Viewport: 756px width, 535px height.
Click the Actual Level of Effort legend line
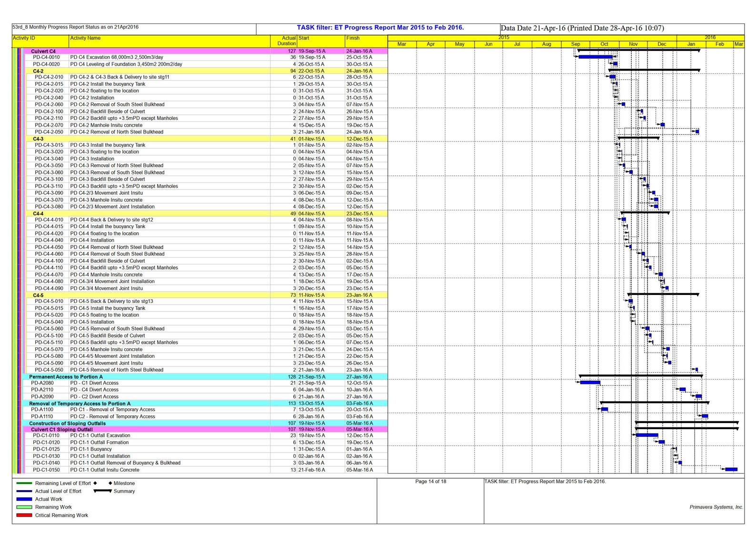[24, 491]
